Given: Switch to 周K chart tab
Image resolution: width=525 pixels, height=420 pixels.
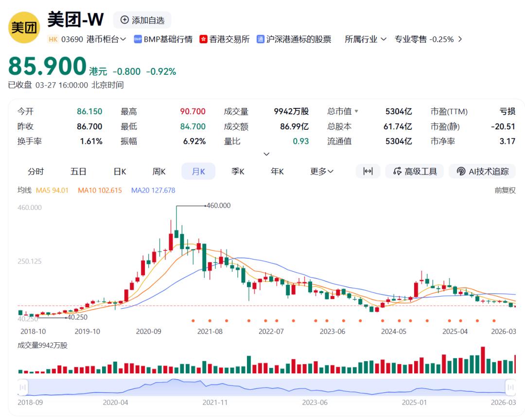Looking at the screenshot, I should [159, 172].
